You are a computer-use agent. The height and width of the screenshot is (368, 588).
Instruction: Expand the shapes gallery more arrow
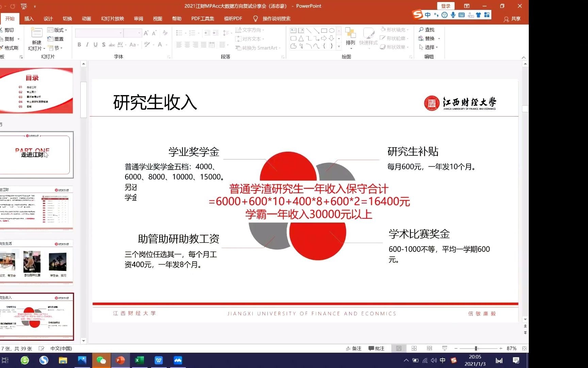coord(339,46)
